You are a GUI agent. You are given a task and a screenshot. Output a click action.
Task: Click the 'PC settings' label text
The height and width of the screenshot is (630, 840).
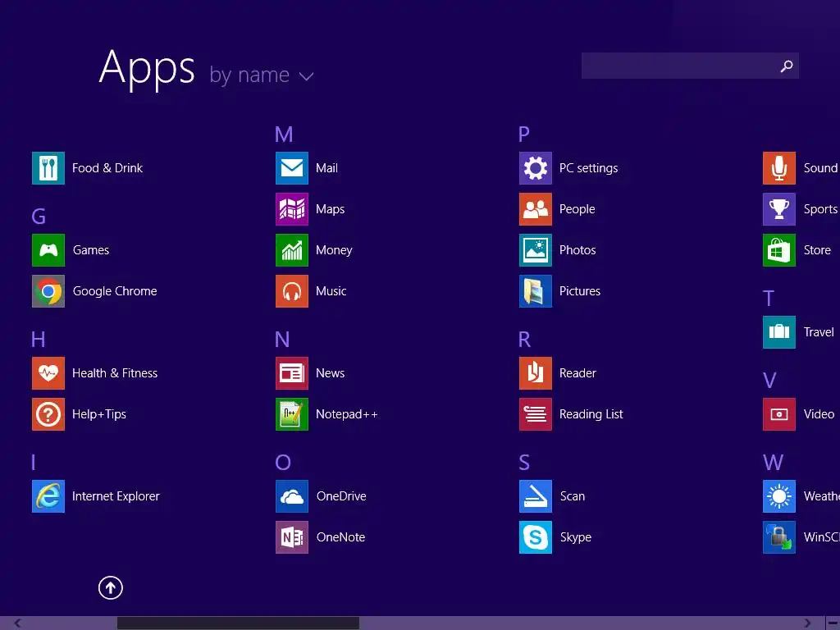click(588, 168)
